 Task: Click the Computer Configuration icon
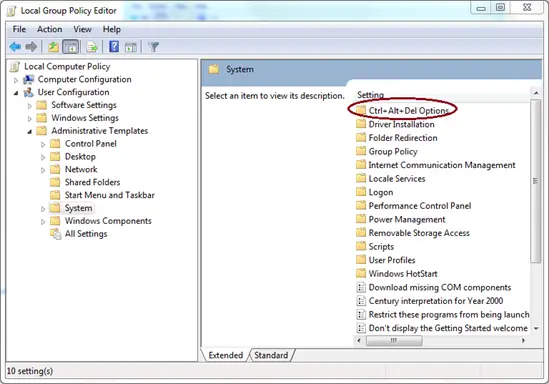pos(28,79)
